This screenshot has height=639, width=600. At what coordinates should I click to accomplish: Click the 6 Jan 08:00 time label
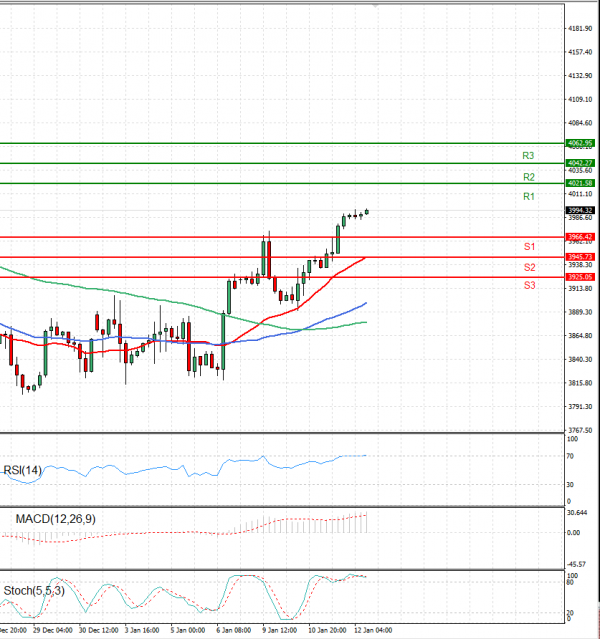click(x=234, y=630)
